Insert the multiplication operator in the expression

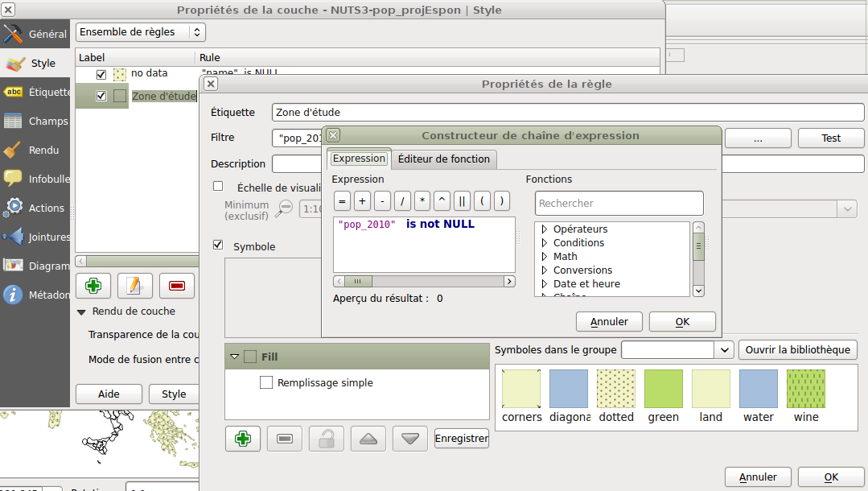coord(422,201)
